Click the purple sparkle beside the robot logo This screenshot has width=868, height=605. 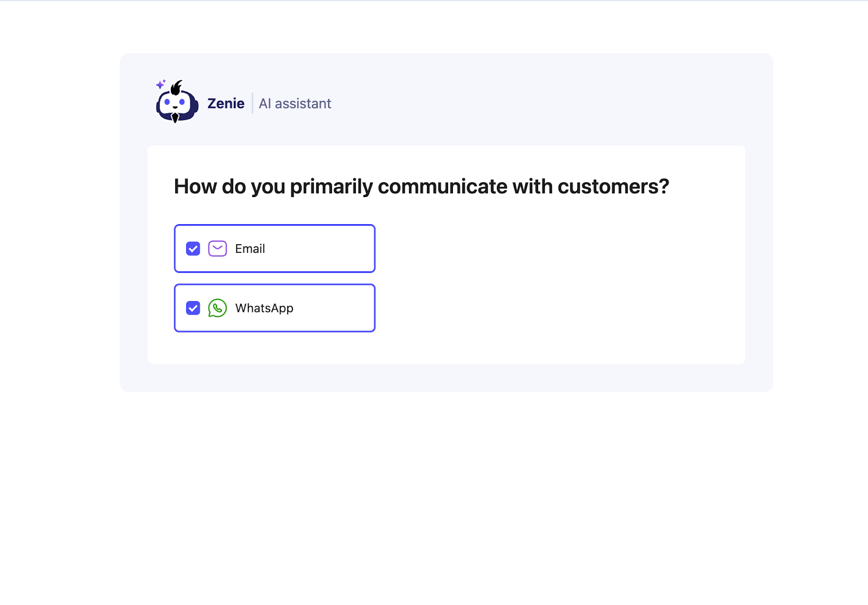161,84
